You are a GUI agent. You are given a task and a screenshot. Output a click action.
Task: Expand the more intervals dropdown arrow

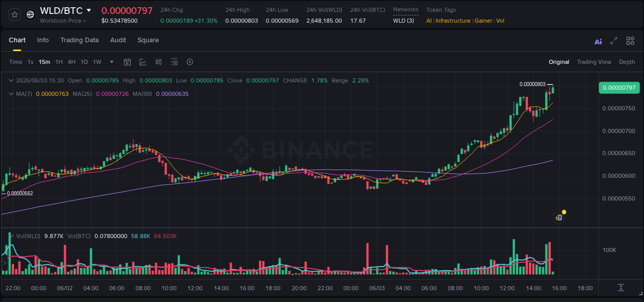point(112,62)
